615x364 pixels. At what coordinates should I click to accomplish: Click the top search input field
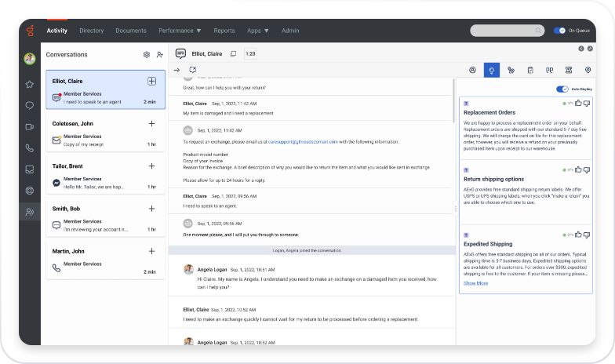[507, 31]
